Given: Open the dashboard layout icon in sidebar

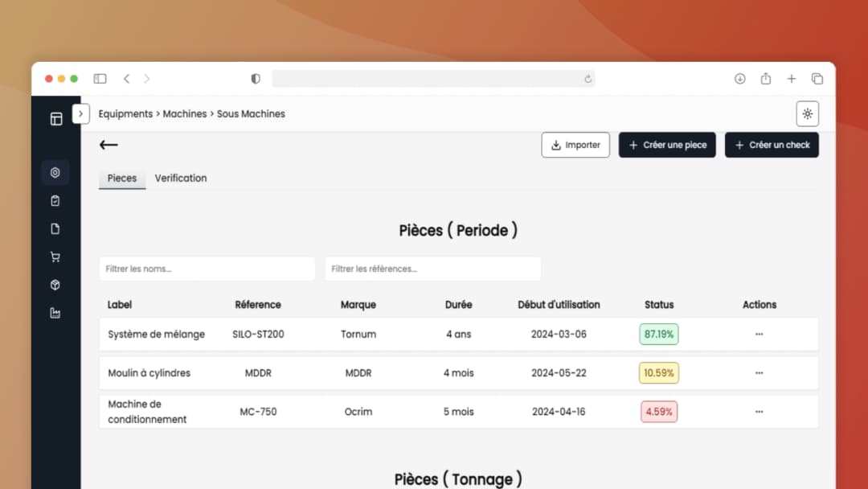Looking at the screenshot, I should [x=55, y=119].
